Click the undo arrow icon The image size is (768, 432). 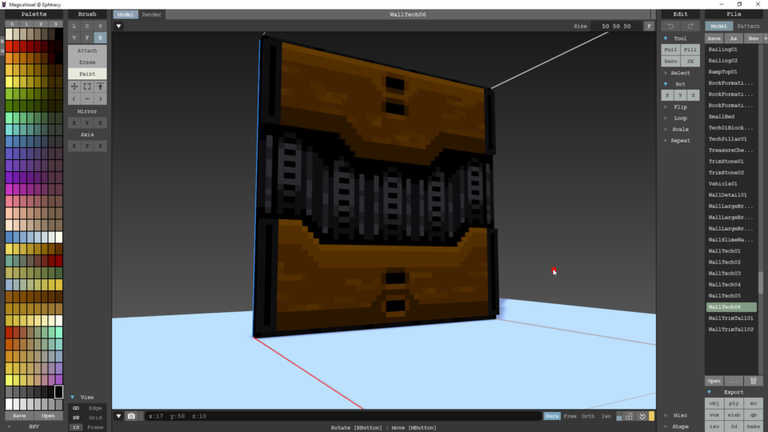tap(670, 26)
